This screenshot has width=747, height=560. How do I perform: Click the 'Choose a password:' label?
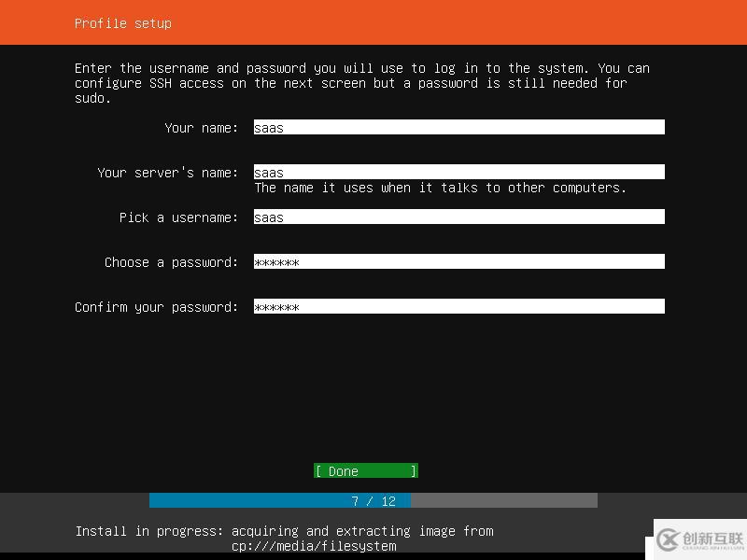tap(171, 262)
